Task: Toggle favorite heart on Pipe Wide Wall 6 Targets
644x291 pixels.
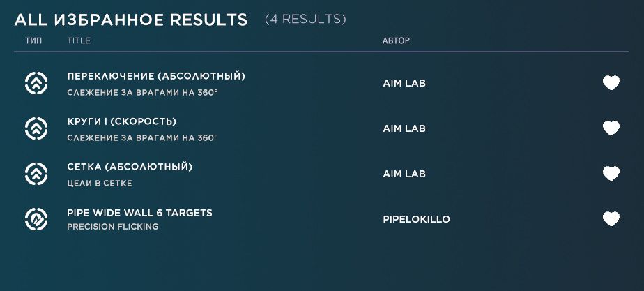Action: (x=611, y=218)
